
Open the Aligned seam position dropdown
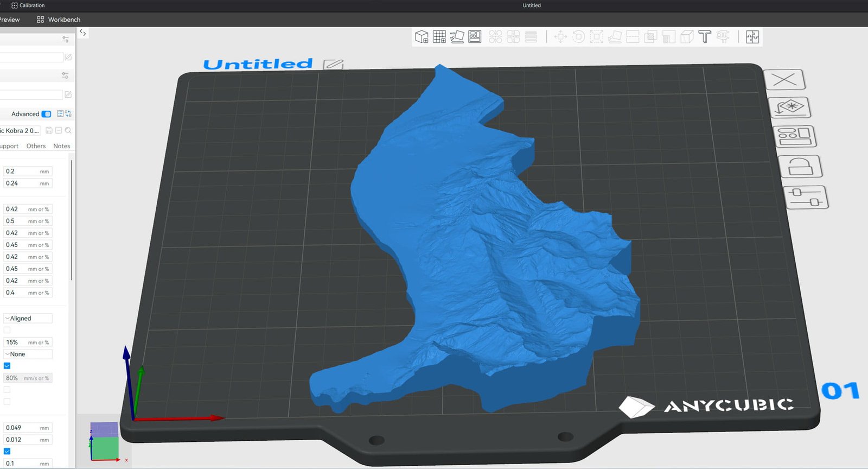[x=28, y=319]
